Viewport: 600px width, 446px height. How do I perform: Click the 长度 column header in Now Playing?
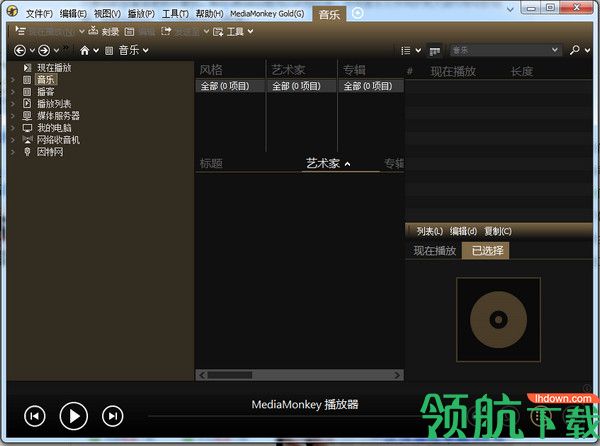522,71
